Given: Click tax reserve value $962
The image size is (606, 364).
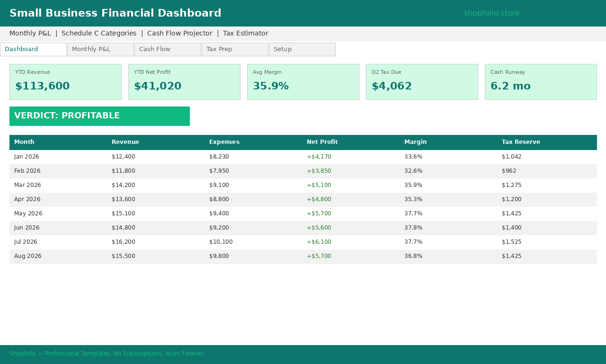Looking at the screenshot, I should point(509,171).
